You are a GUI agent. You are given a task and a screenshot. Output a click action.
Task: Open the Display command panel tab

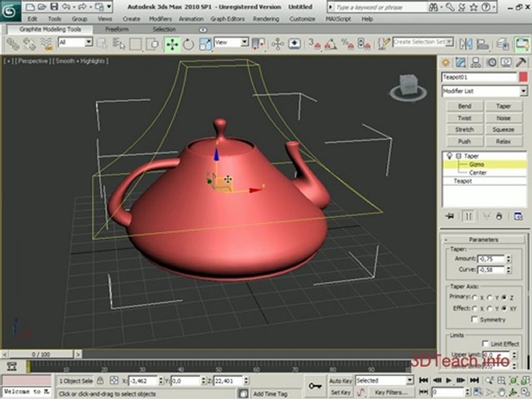(506, 63)
